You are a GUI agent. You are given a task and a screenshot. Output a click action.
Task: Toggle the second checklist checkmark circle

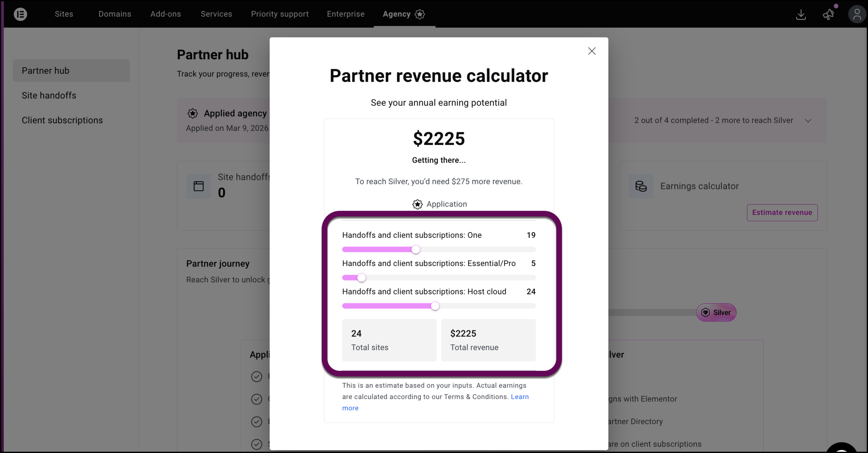[x=257, y=399]
